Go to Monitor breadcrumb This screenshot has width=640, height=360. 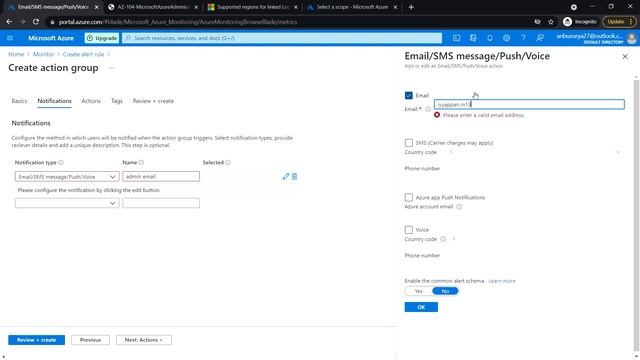tap(43, 54)
